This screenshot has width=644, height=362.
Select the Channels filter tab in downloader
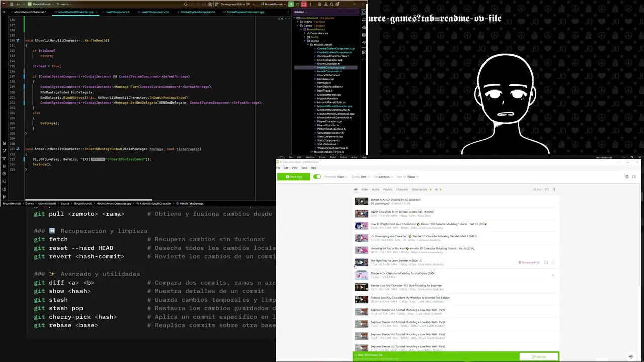click(402, 189)
